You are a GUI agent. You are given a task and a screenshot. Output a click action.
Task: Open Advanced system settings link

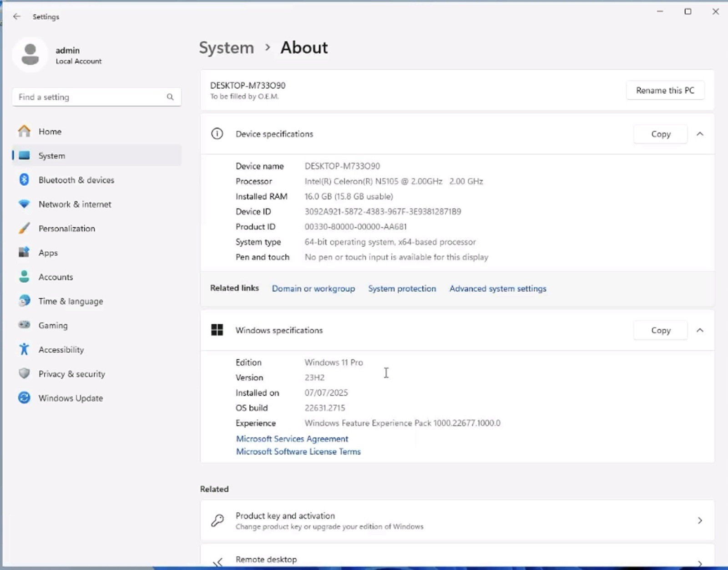[498, 289]
